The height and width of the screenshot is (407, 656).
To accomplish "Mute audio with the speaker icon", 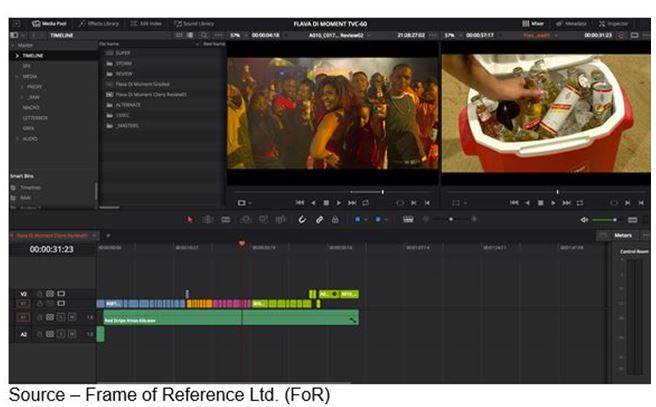I will tap(584, 220).
